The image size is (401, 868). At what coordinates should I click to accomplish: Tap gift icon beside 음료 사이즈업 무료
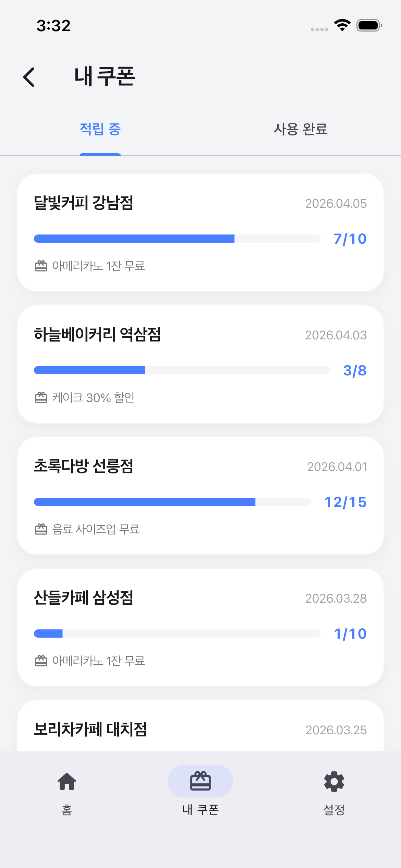tap(41, 529)
